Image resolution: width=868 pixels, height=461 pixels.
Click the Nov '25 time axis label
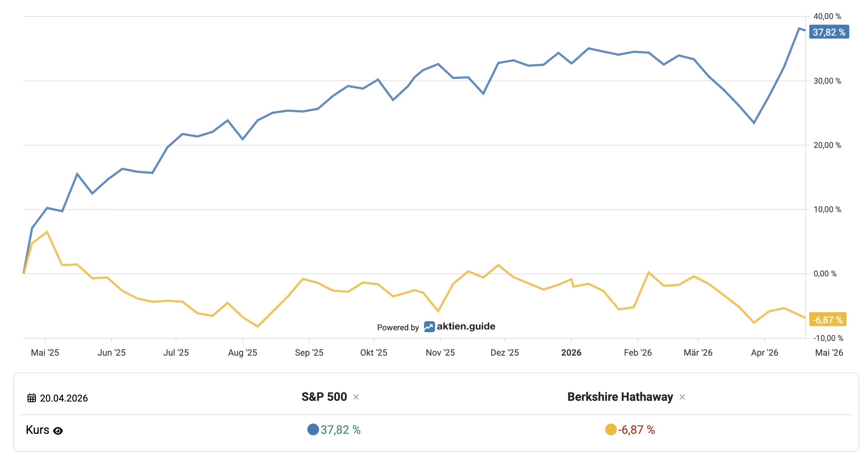(440, 353)
